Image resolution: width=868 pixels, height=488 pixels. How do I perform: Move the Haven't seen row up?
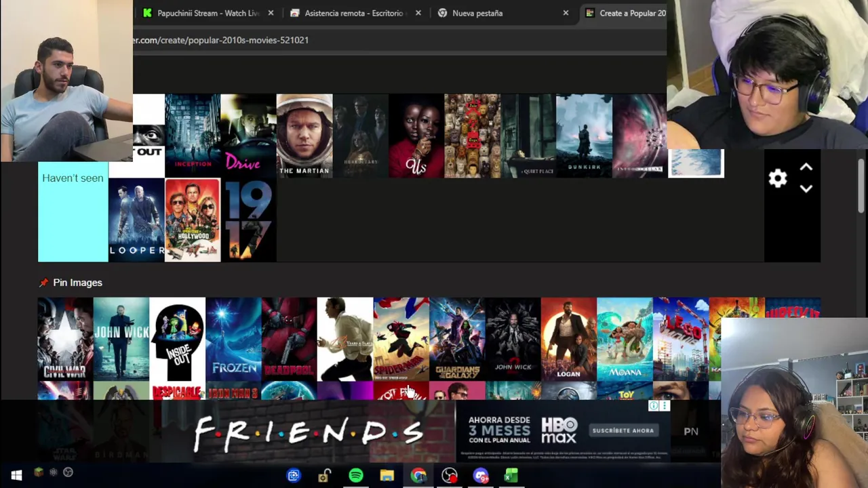(806, 167)
